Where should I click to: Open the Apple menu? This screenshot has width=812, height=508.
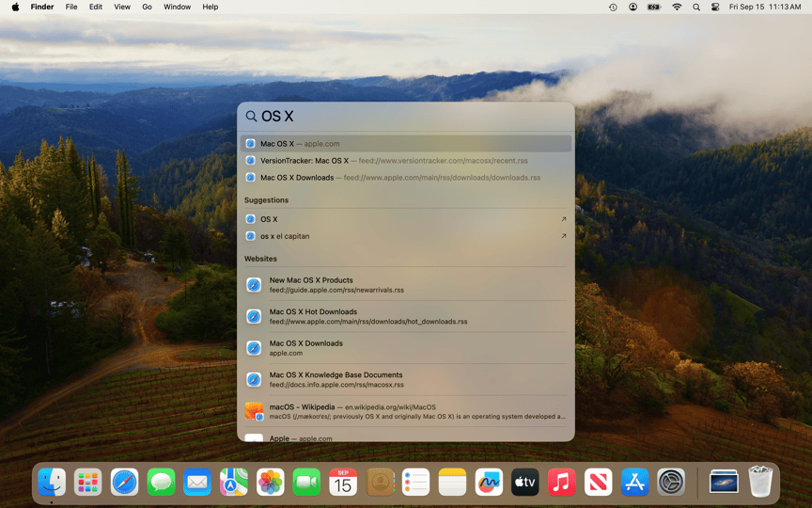[x=16, y=7]
